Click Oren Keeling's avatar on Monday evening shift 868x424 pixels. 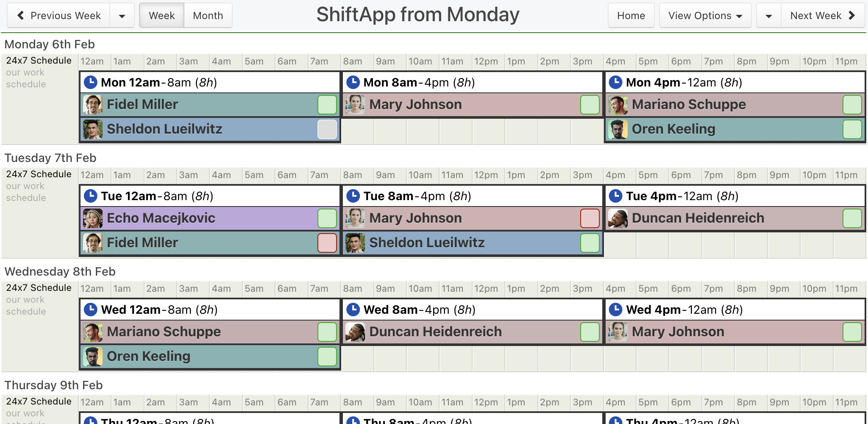tap(618, 129)
